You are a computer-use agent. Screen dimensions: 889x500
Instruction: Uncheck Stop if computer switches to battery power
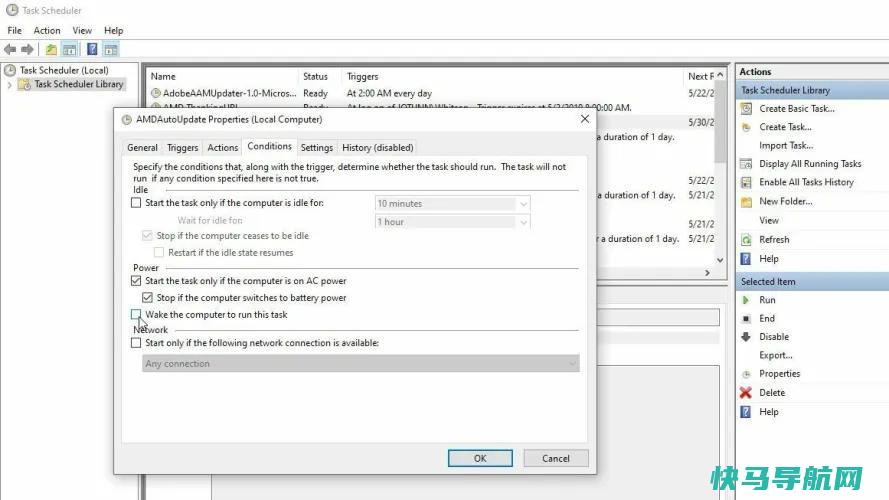tap(147, 298)
